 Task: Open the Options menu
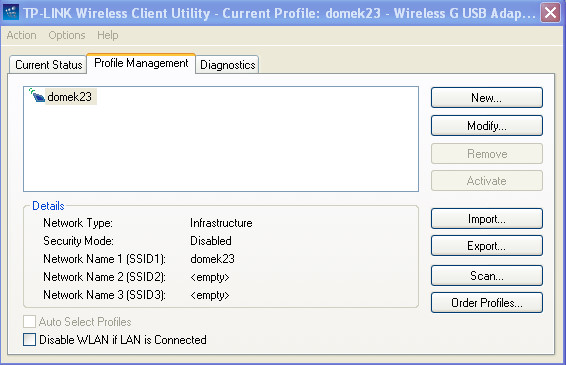67,35
